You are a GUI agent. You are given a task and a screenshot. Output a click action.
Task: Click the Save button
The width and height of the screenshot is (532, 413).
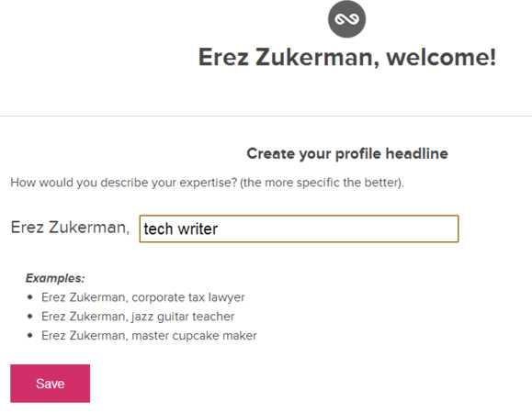tap(51, 384)
